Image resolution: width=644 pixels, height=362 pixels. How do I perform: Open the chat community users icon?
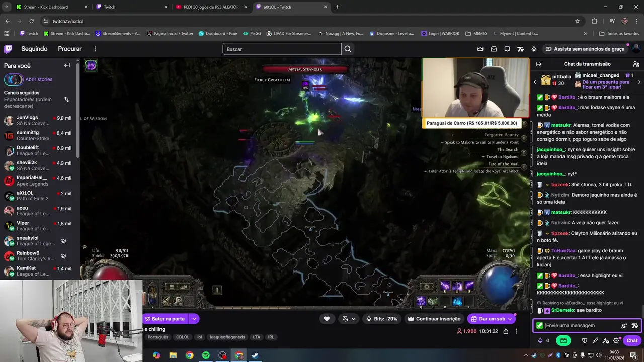[x=636, y=64]
